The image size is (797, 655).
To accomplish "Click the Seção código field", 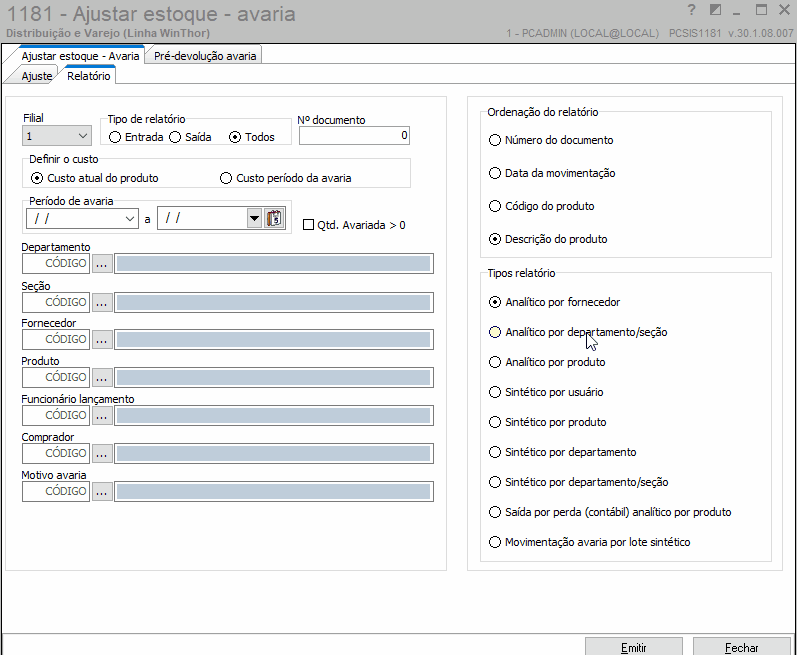I will click(x=56, y=302).
